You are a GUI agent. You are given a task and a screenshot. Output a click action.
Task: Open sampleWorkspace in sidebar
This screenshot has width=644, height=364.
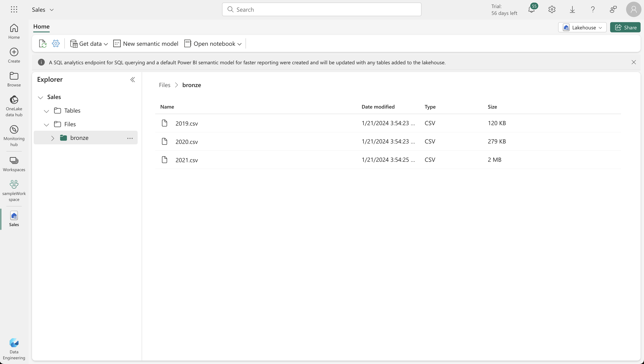pos(14,191)
